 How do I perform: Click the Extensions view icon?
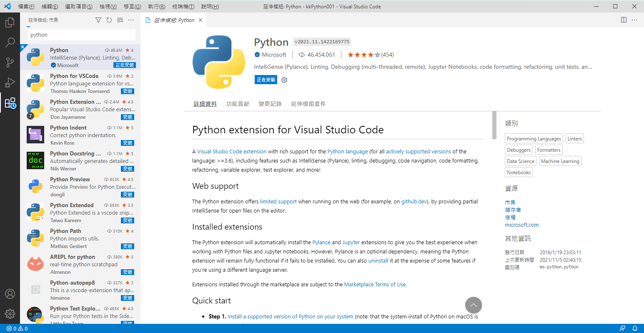[x=10, y=103]
